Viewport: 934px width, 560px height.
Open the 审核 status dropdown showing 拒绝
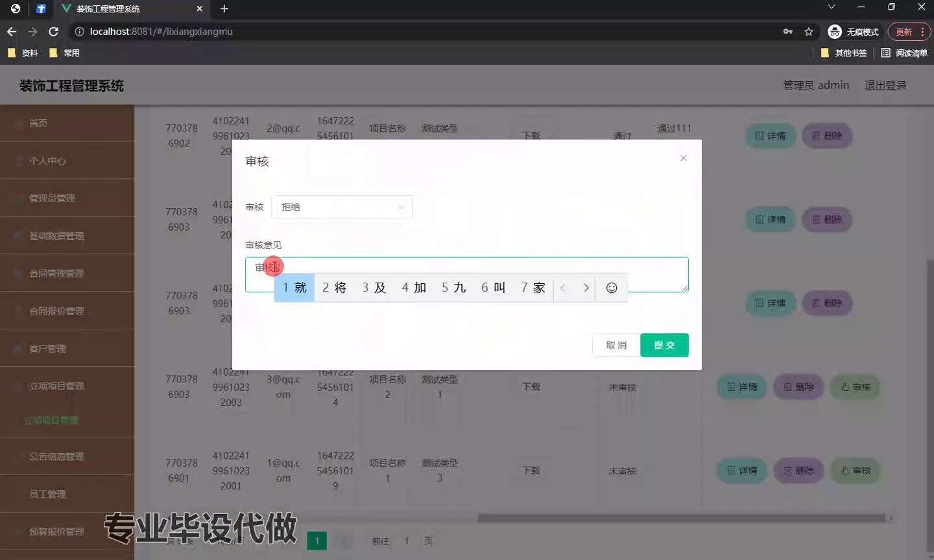pos(342,207)
